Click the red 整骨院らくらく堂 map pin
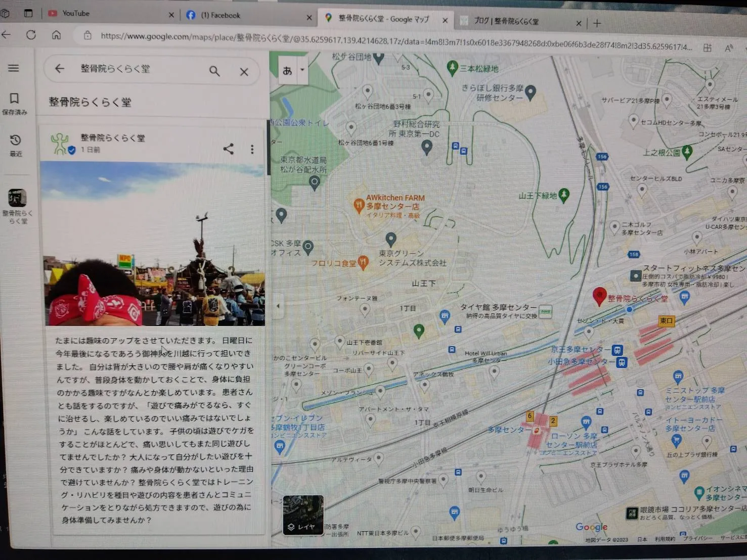This screenshot has height=560, width=747. [x=599, y=296]
